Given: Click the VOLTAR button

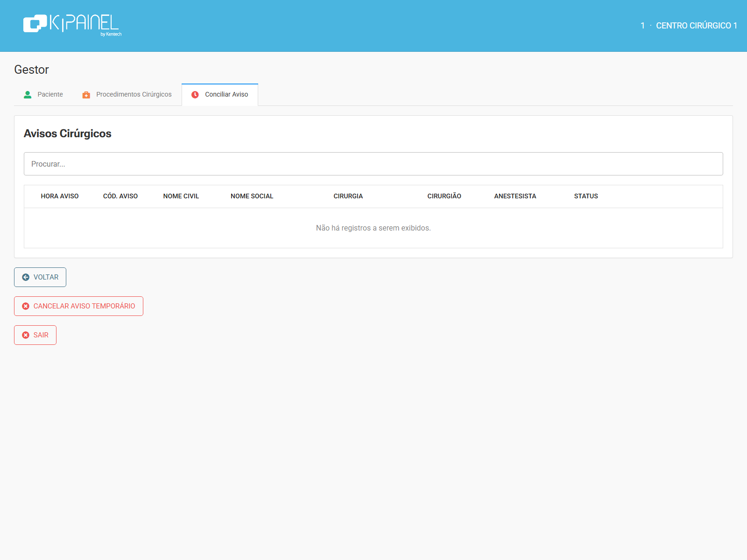Looking at the screenshot, I should pos(40,277).
